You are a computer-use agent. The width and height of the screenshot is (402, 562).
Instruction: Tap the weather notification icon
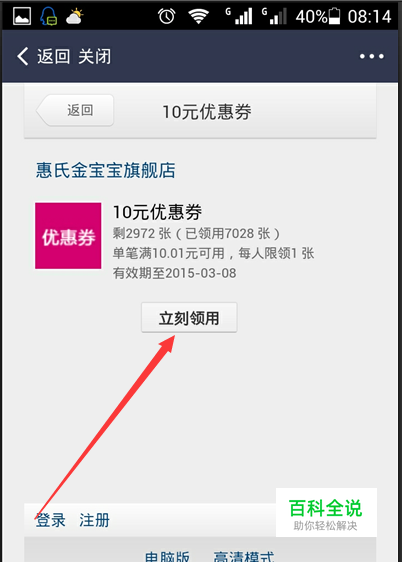pos(75,16)
